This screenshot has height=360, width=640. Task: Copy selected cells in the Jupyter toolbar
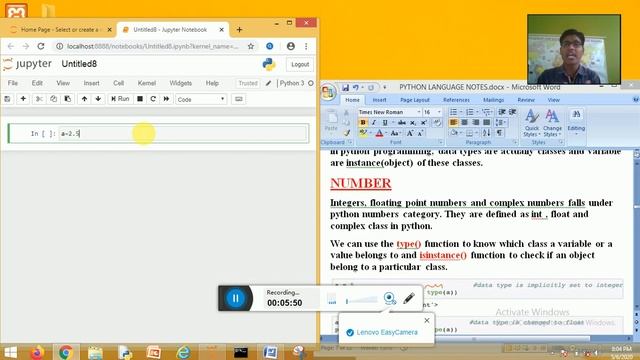[x=53, y=99]
